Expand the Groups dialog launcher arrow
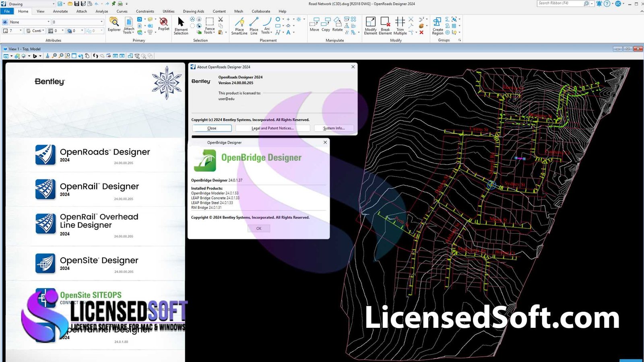The width and height of the screenshot is (644, 362). point(460,40)
